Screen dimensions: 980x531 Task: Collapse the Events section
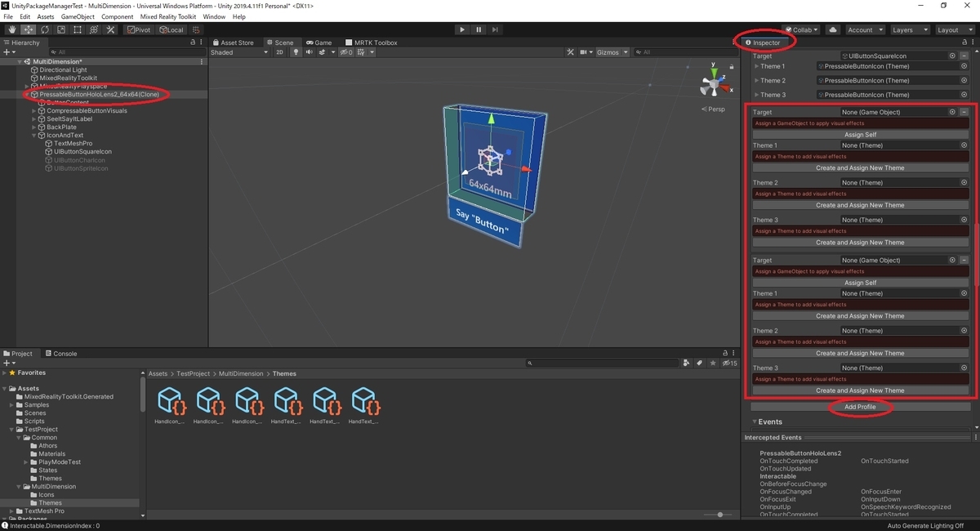[x=755, y=422]
